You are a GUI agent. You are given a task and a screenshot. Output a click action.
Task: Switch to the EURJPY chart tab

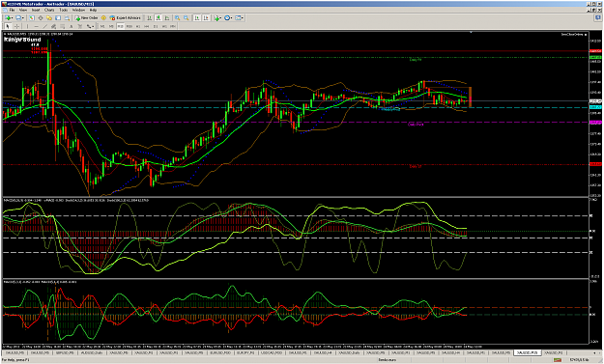point(244,352)
